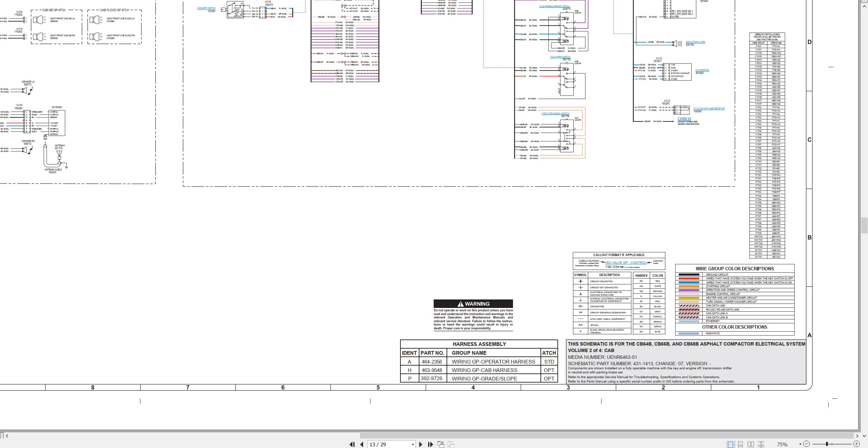Open the CONN 53 link
Image resolution: width=868 pixels, height=448 pixels.
tap(684, 119)
